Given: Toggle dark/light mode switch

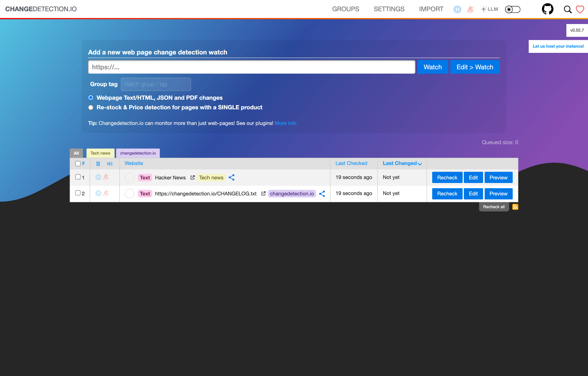Looking at the screenshot, I should click(x=512, y=9).
